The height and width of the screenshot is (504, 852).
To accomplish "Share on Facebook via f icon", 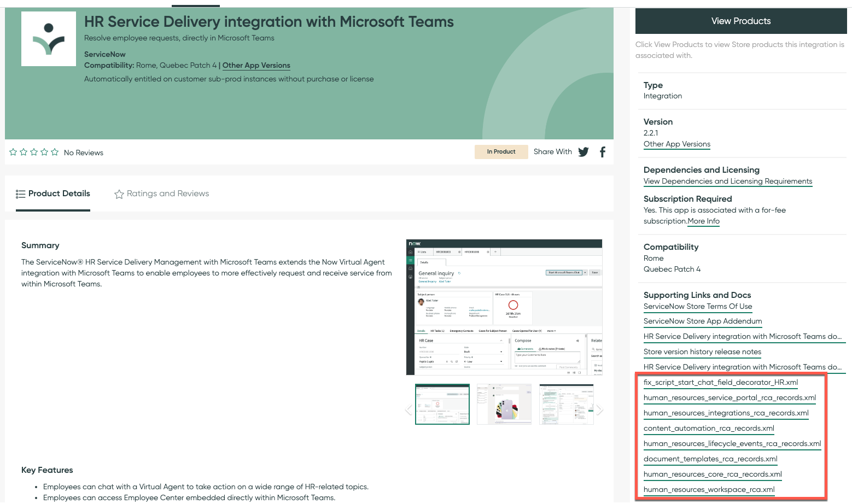I will coord(603,152).
